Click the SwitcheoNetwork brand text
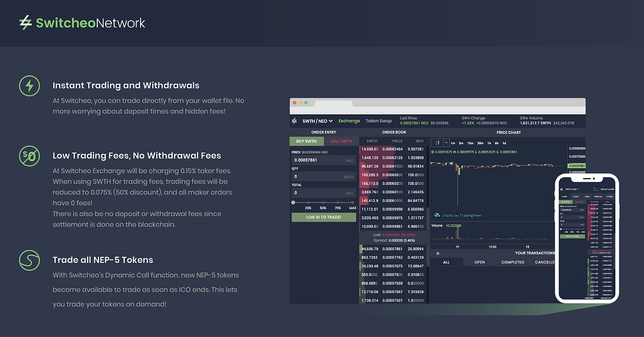The height and width of the screenshot is (337, 644). click(90, 23)
